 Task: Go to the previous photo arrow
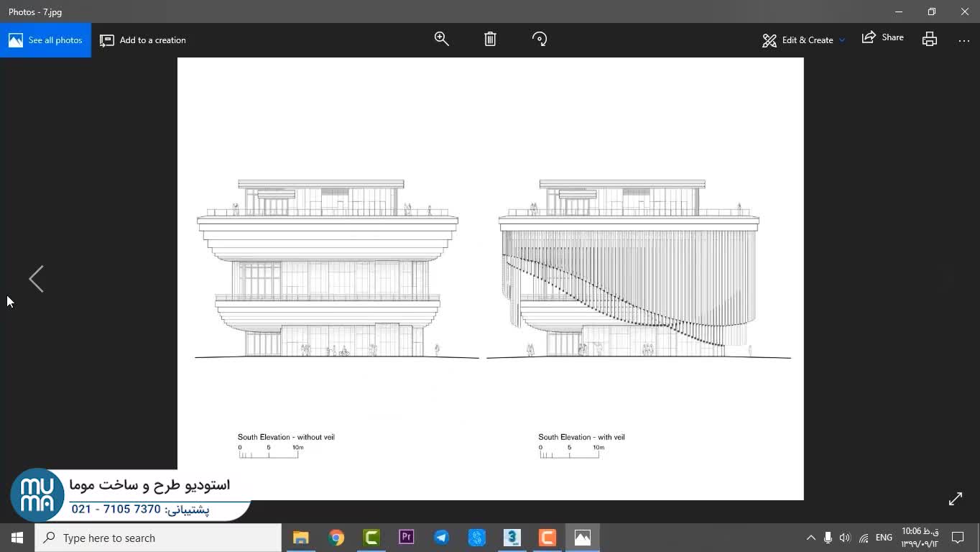36,279
